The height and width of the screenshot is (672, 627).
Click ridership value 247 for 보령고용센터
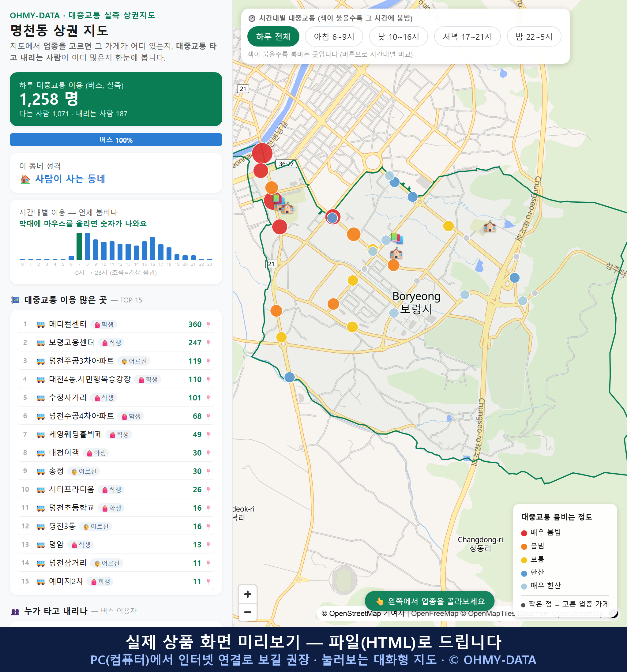click(195, 343)
